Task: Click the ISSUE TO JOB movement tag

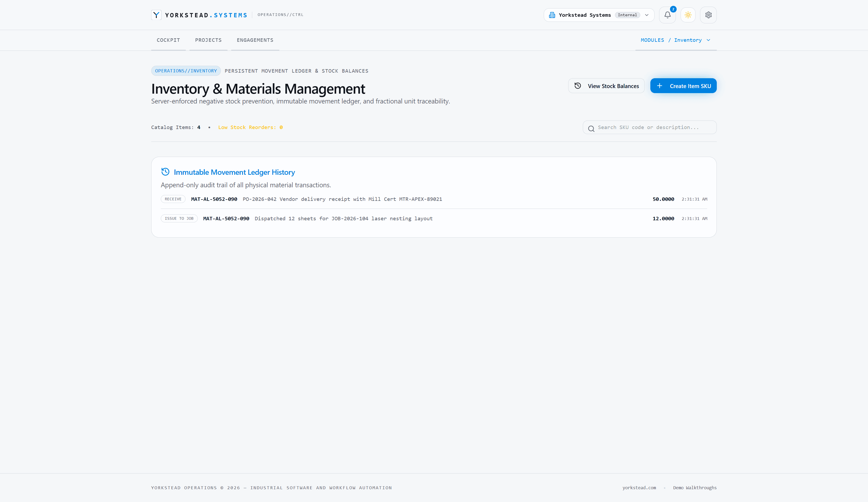Action: [x=179, y=219]
